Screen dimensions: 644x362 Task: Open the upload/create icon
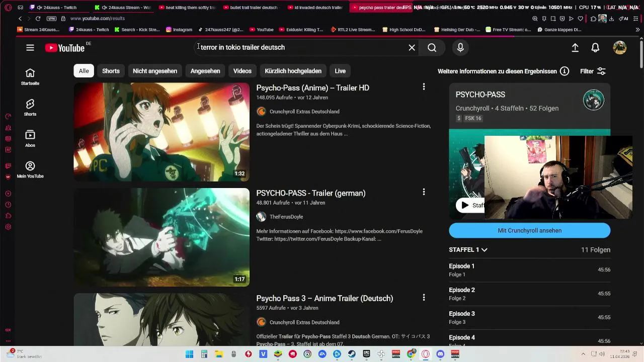click(x=575, y=47)
